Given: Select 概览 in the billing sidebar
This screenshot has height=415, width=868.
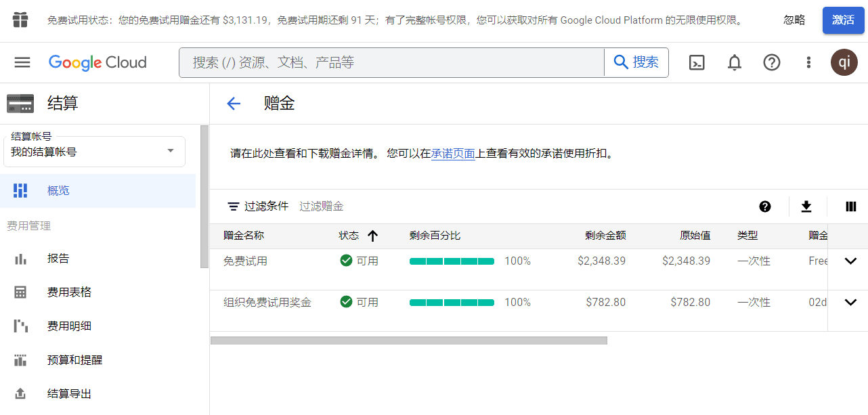Looking at the screenshot, I should click(x=58, y=190).
